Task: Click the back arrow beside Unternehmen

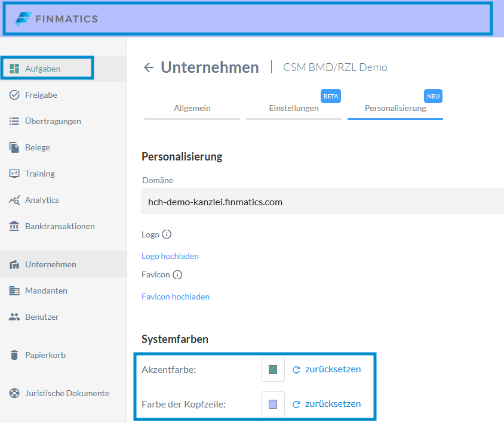Action: tap(148, 67)
